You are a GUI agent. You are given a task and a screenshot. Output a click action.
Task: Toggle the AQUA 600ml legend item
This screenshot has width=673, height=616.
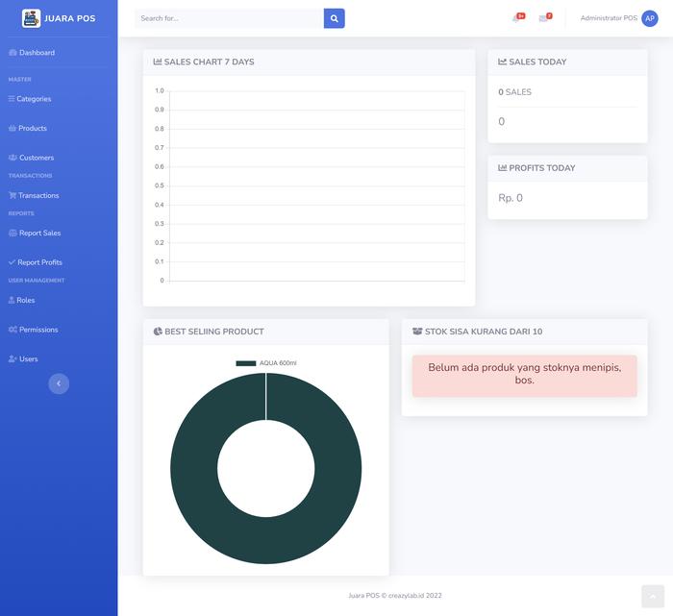(x=266, y=363)
